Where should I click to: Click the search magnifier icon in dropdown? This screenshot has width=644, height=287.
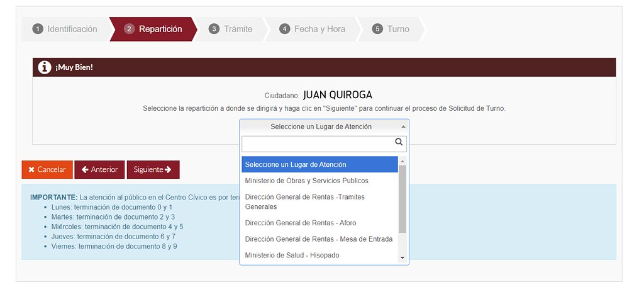point(399,143)
